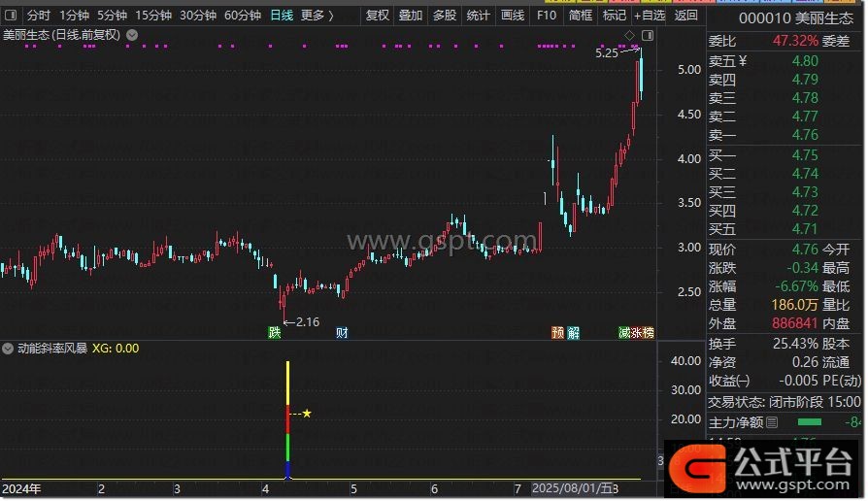Switch to the 分时 intraday tab

pyautogui.click(x=39, y=15)
